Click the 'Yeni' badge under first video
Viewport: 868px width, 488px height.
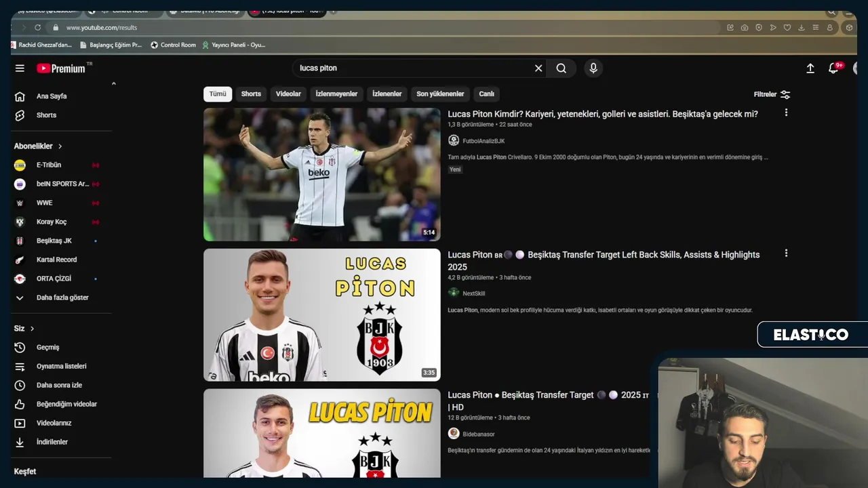click(x=455, y=169)
